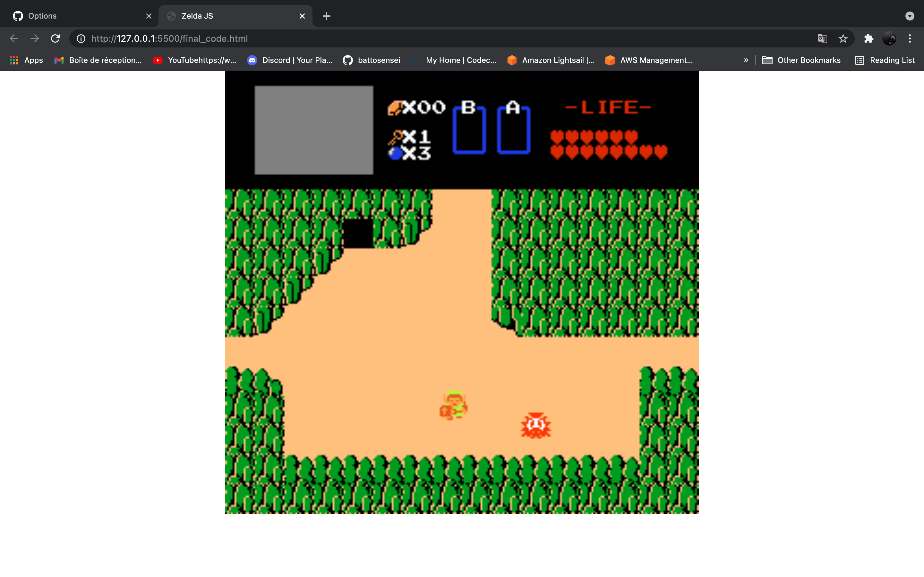The width and height of the screenshot is (924, 577).
Task: Click the downloads chevron at top right
Action: coord(909,16)
